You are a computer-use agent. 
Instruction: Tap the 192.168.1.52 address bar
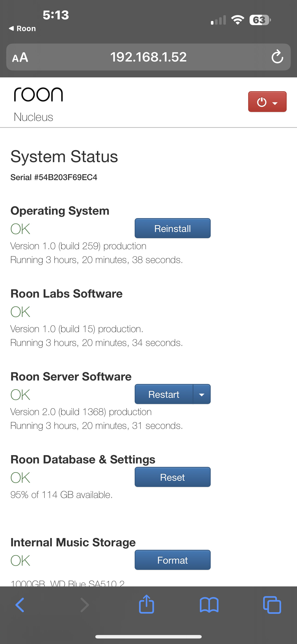click(x=148, y=57)
